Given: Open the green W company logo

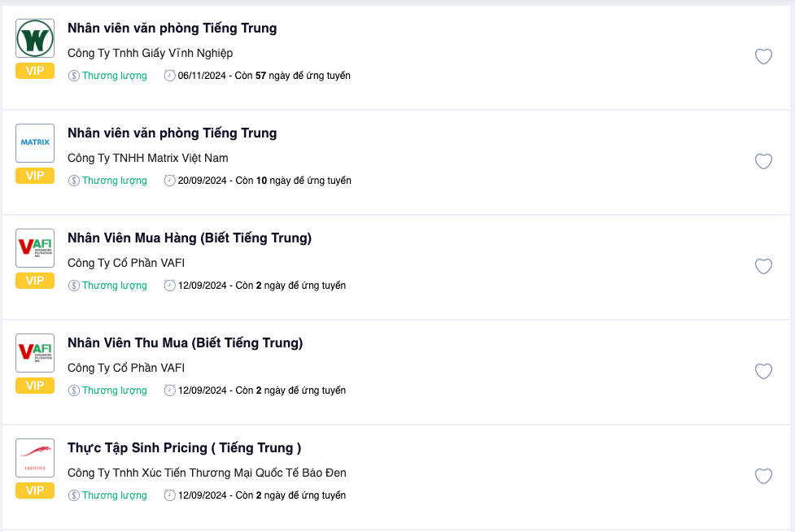Looking at the screenshot, I should coord(35,38).
